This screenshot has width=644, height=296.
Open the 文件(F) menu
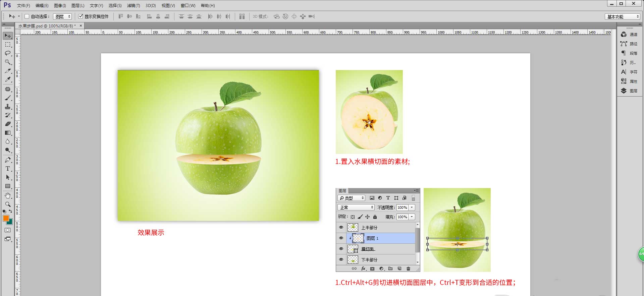tap(23, 6)
